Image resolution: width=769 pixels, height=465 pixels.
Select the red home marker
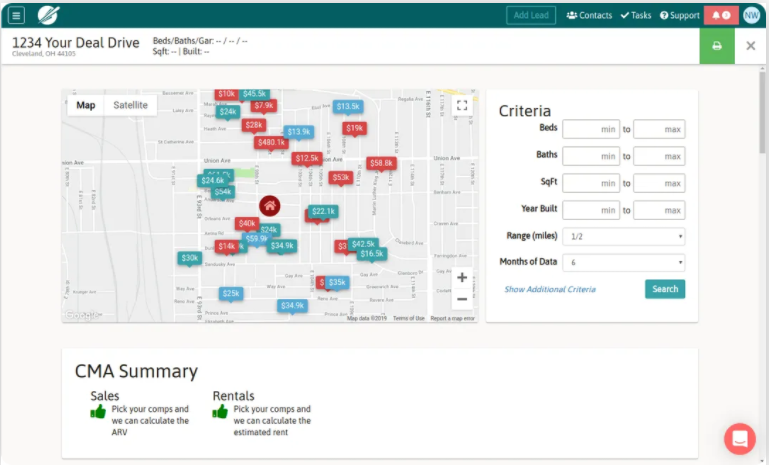(x=270, y=206)
